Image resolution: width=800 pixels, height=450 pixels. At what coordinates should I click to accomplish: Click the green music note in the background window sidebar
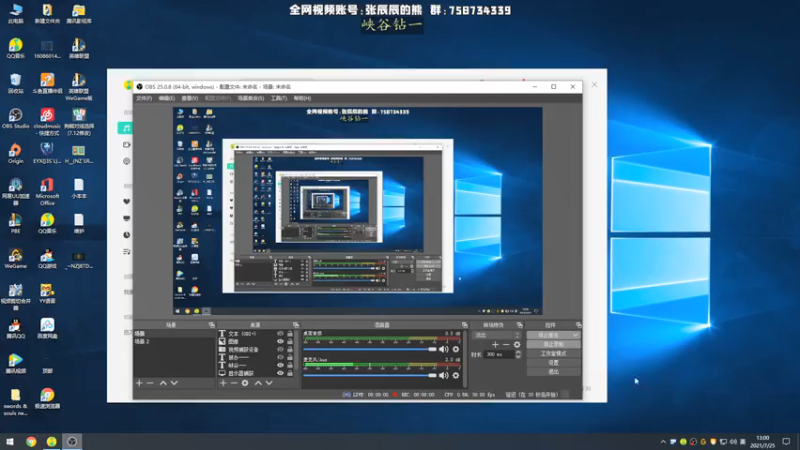126,128
